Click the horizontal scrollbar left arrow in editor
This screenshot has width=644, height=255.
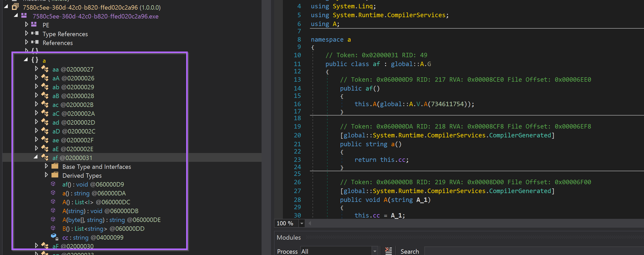coord(310,223)
